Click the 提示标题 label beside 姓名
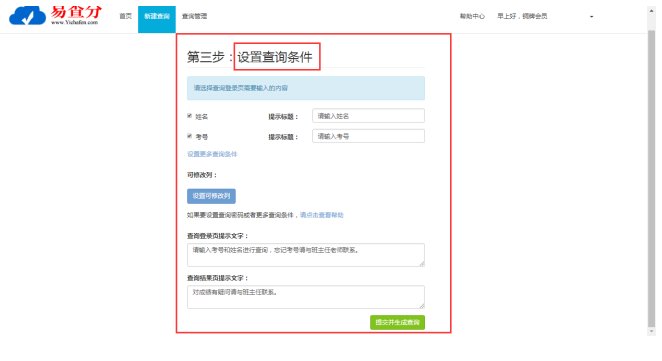662x361 pixels. [283, 117]
